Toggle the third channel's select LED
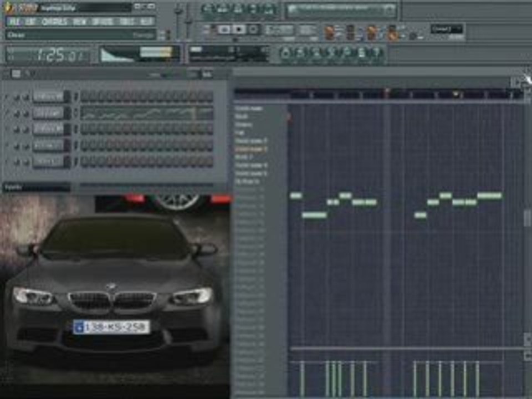This screenshot has width=532, height=399. coord(76,129)
